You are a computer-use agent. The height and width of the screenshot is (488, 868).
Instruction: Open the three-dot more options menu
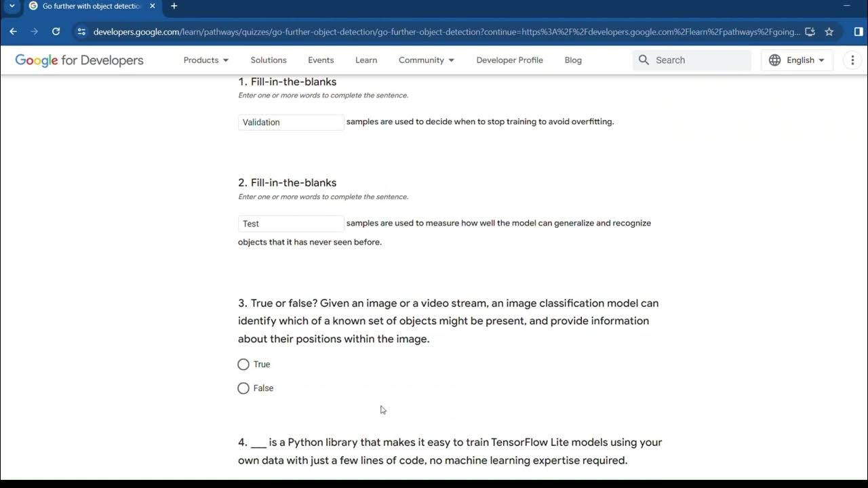(x=852, y=60)
